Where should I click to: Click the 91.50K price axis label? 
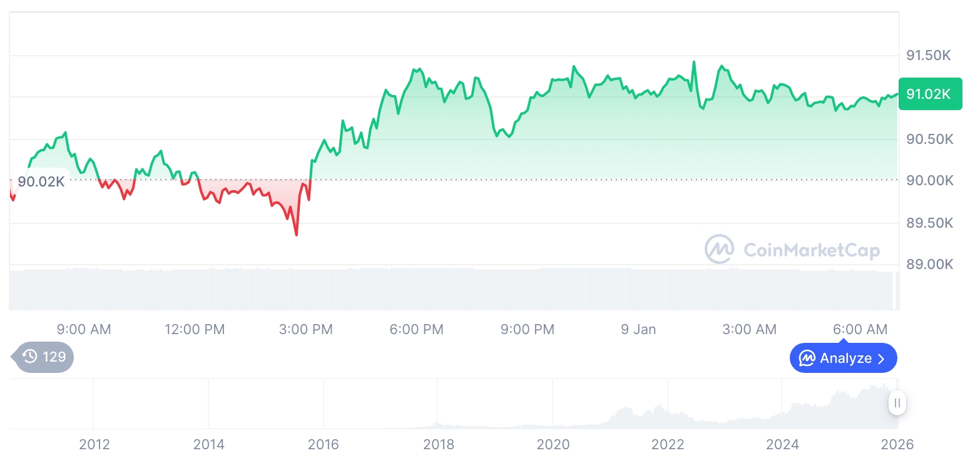[x=929, y=56]
